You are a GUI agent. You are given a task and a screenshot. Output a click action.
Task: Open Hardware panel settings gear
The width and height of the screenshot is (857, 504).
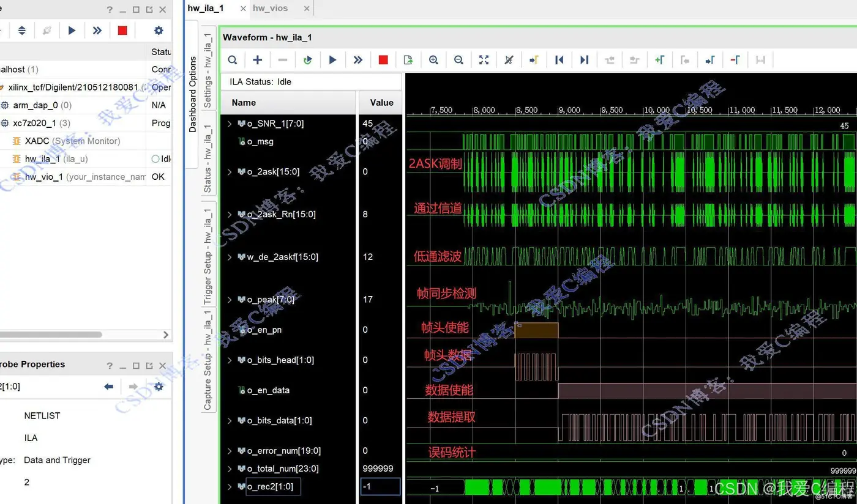[159, 31]
